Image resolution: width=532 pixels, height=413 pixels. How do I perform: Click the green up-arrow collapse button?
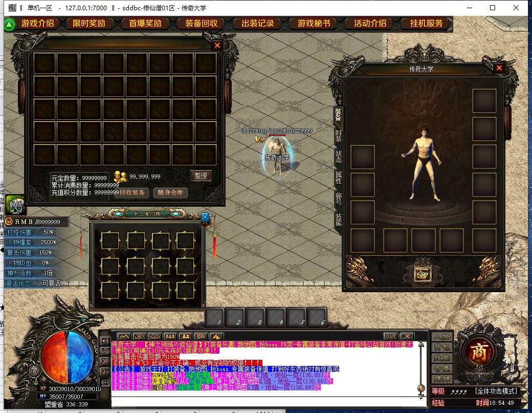(x=10, y=25)
